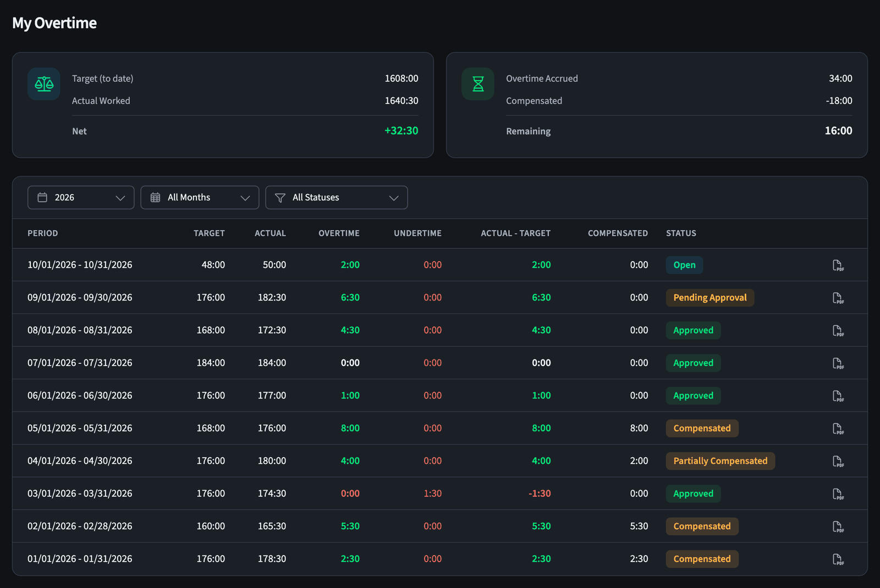Click the ACTUAL - TARGET column header
880x588 pixels.
515,233
